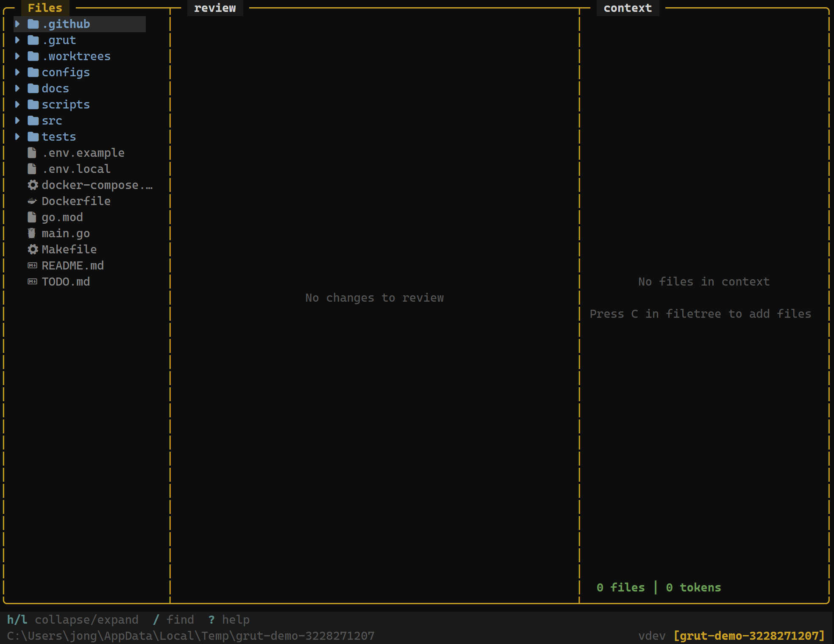Click the README.md markdown icon
The height and width of the screenshot is (644, 834).
click(x=32, y=266)
